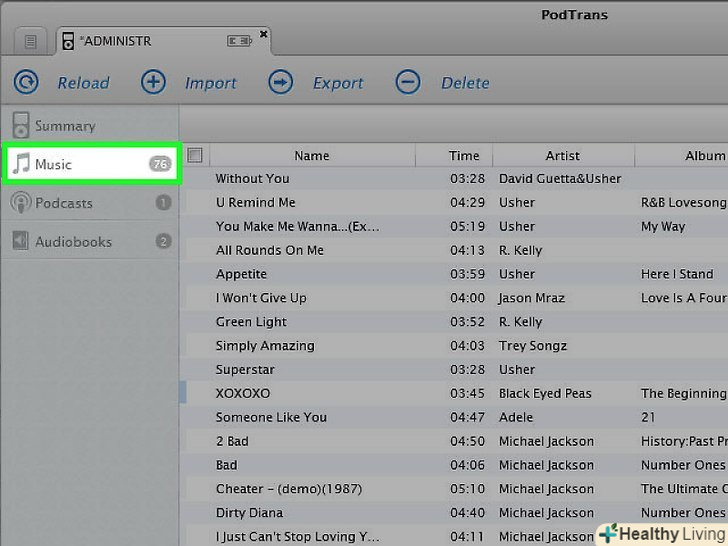Click the Delete minus icon
Viewport: 728px width, 546px height.
pos(408,82)
